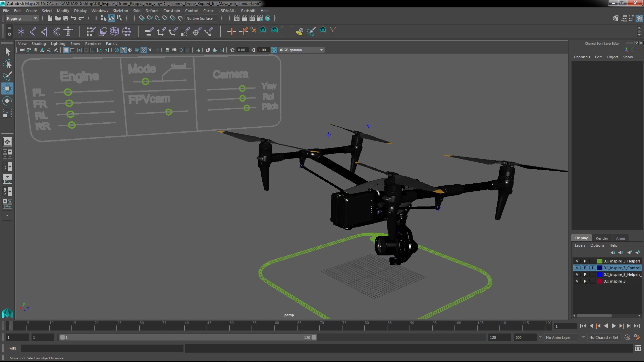644x362 pixels.
Task: Click the time range slider bar
Action: (188, 338)
